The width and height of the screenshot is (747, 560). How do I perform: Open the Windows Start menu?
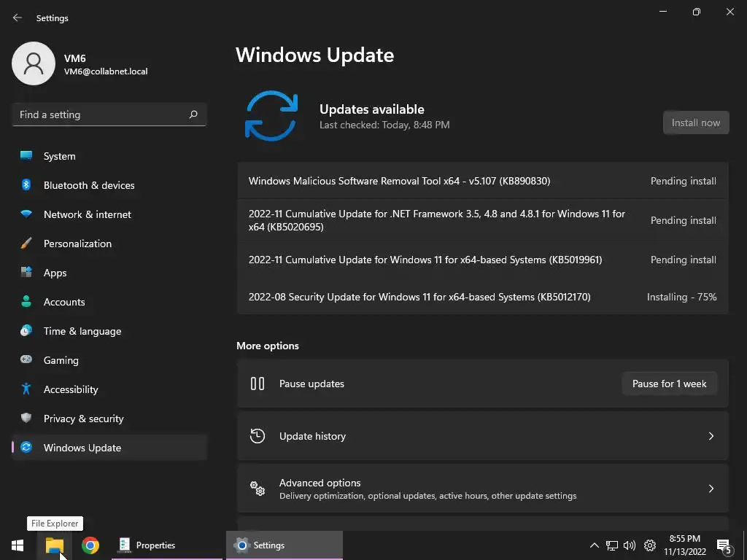pyautogui.click(x=18, y=545)
